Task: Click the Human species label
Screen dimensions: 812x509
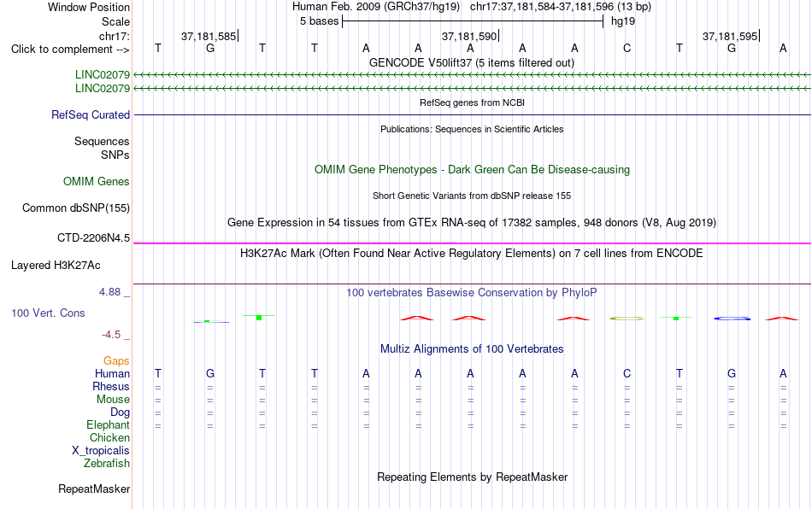Action: tap(112, 373)
